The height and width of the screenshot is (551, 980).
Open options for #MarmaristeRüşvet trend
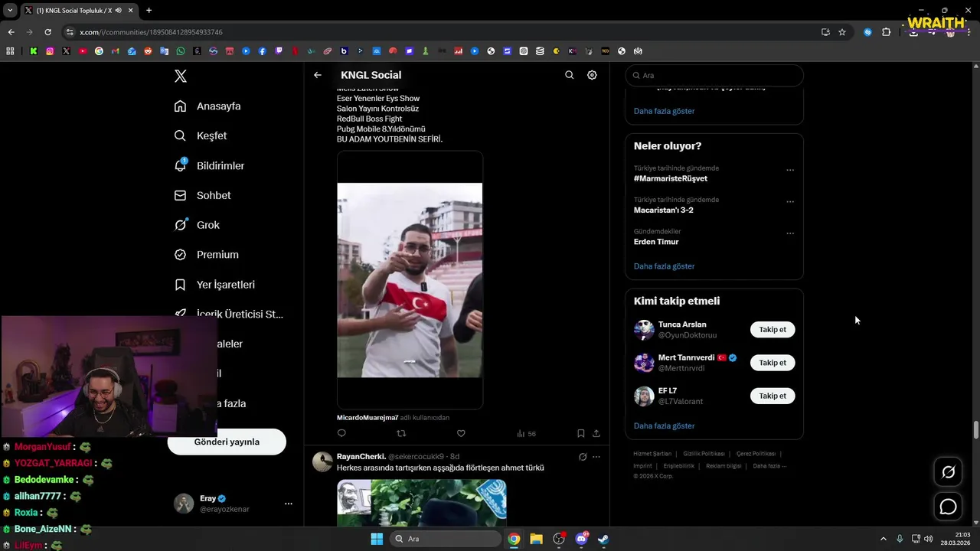[x=790, y=170]
